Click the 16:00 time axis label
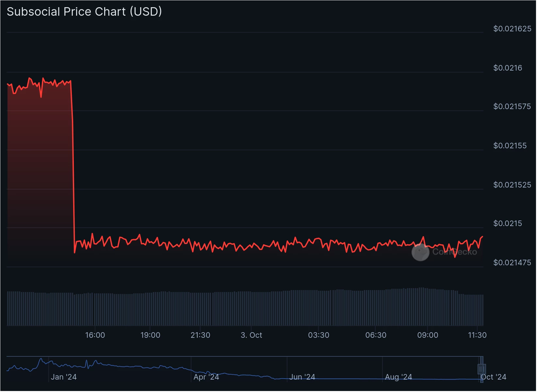The height and width of the screenshot is (392, 537). pyautogui.click(x=95, y=335)
